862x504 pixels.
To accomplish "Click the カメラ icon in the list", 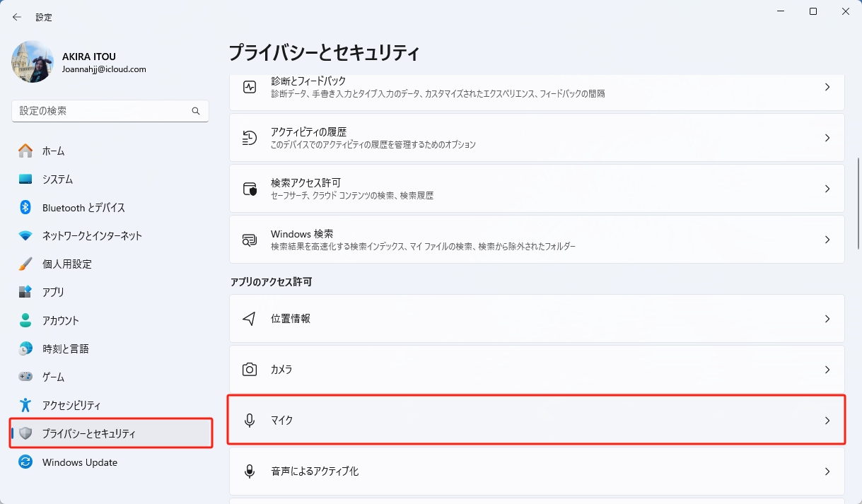I will (x=249, y=369).
